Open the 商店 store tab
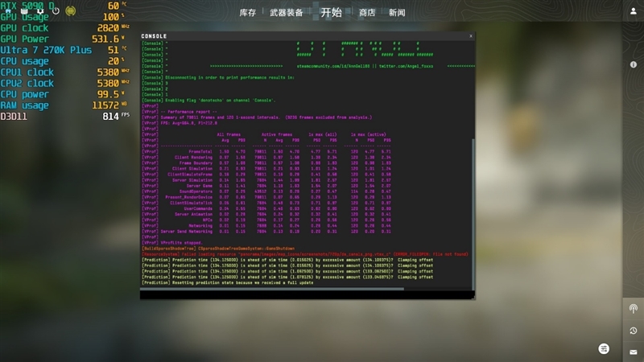The height and width of the screenshot is (362, 644). pyautogui.click(x=367, y=13)
